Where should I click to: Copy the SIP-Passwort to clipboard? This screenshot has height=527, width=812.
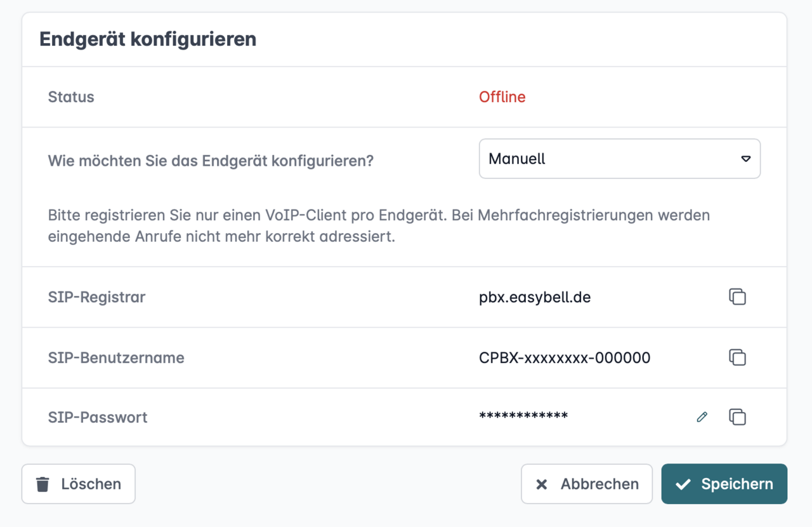point(737,417)
